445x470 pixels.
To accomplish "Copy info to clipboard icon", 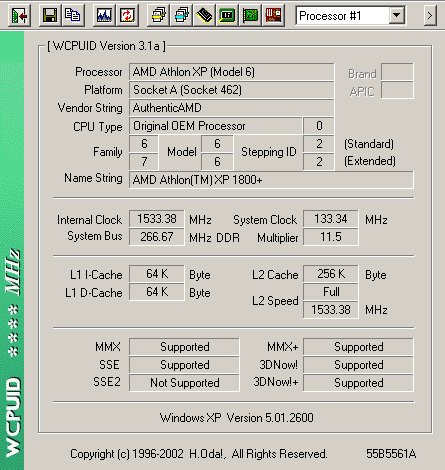I will [73, 15].
